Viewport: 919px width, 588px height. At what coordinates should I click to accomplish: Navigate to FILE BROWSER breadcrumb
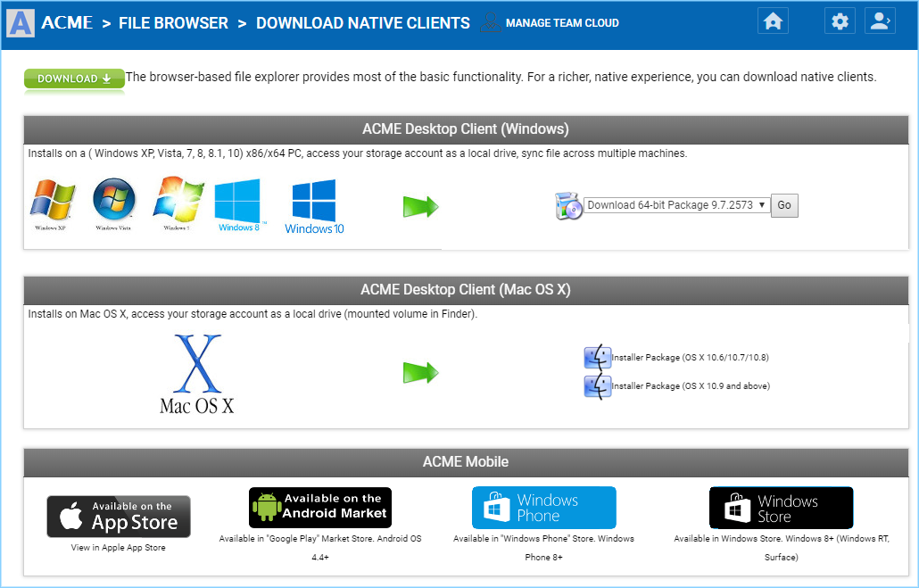[x=173, y=23]
